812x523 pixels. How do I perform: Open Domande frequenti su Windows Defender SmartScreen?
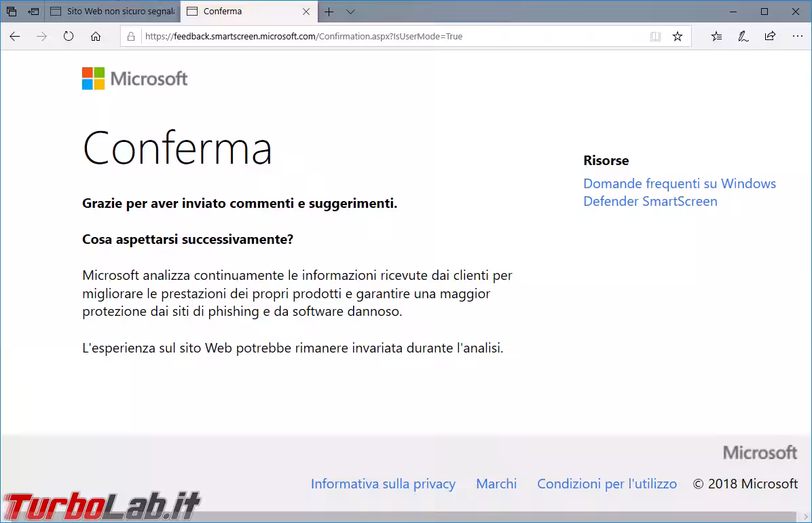point(680,192)
